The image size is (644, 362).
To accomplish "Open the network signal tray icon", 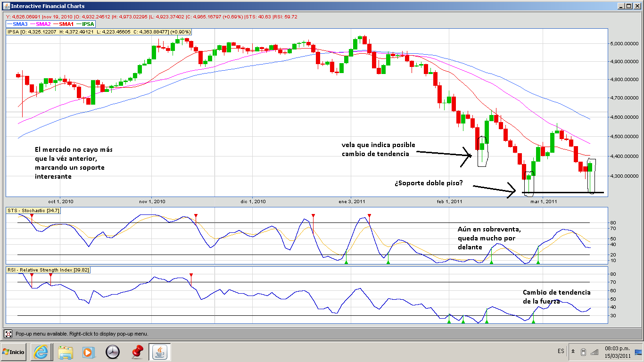I will [x=594, y=352].
